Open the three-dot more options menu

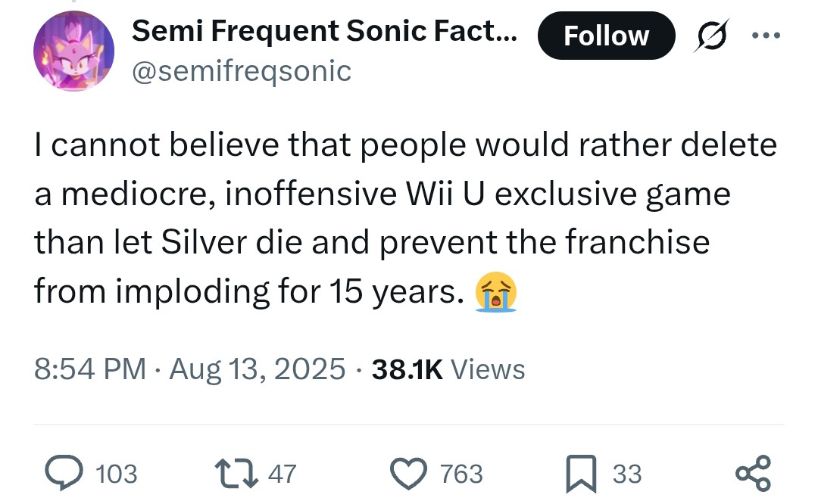coord(766,36)
